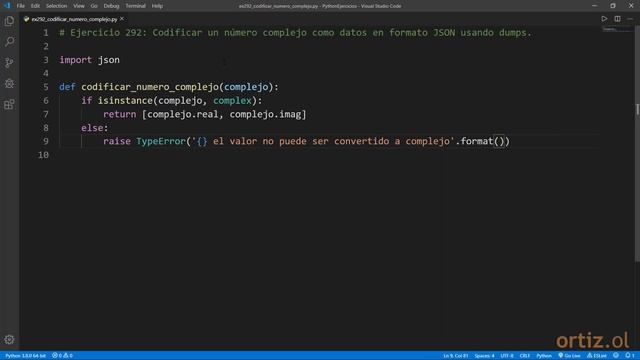The image size is (640, 360).
Task: Select the ex292_codificar_numero_complejo.py editor tab
Action: [74, 19]
